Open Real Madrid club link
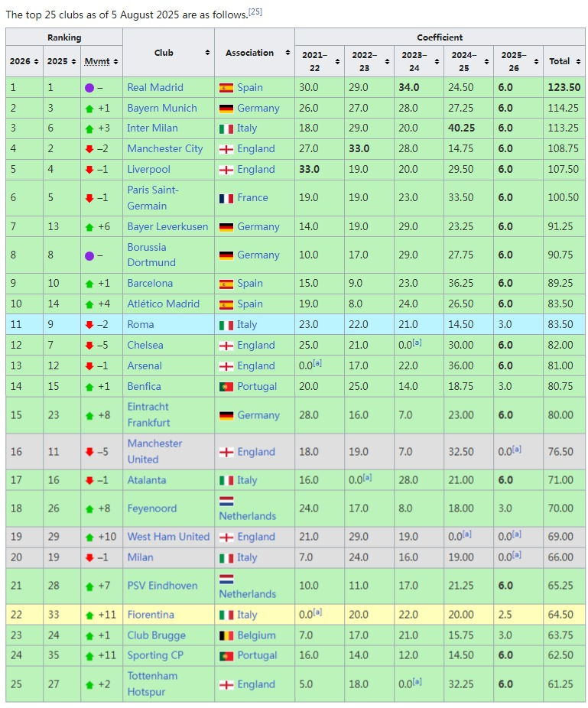Screen dimensions: 588x708 coord(155,87)
